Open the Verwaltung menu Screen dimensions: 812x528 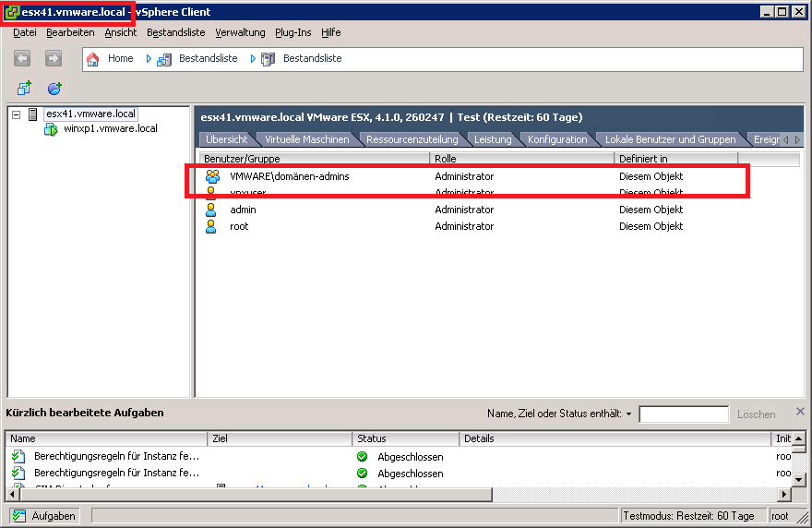click(240, 32)
